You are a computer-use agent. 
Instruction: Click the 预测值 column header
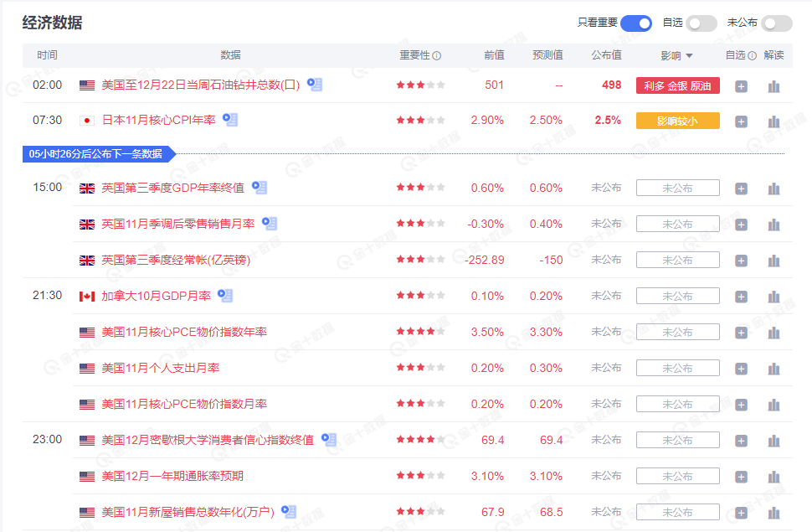tap(547, 55)
